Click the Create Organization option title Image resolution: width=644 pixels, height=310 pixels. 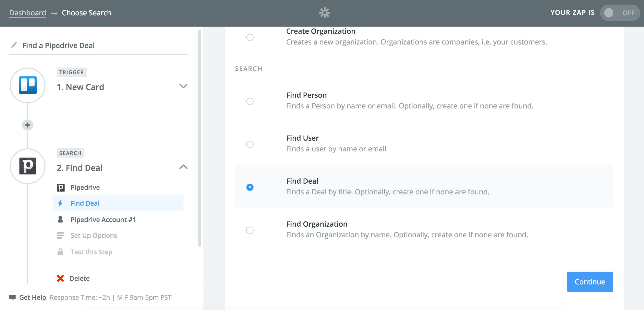(321, 31)
